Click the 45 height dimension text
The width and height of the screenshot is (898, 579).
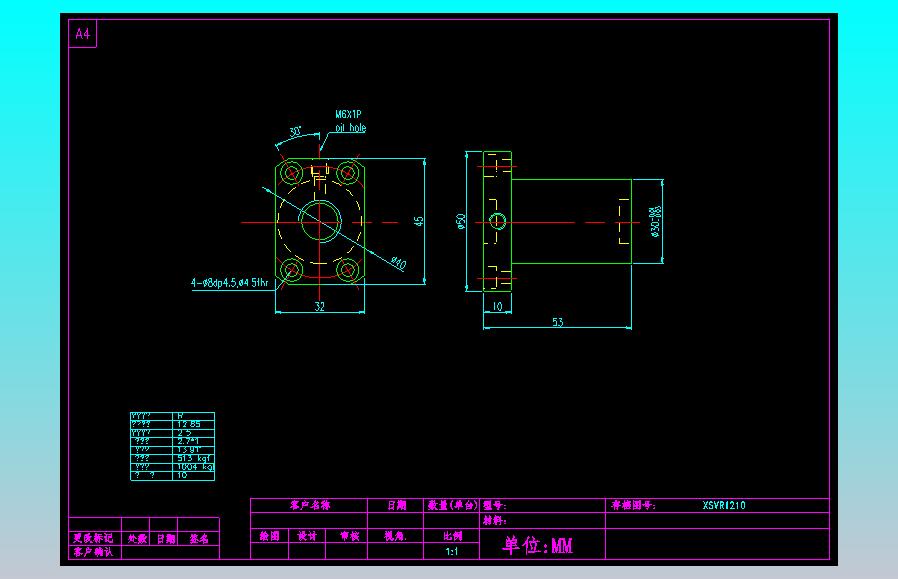pos(419,221)
